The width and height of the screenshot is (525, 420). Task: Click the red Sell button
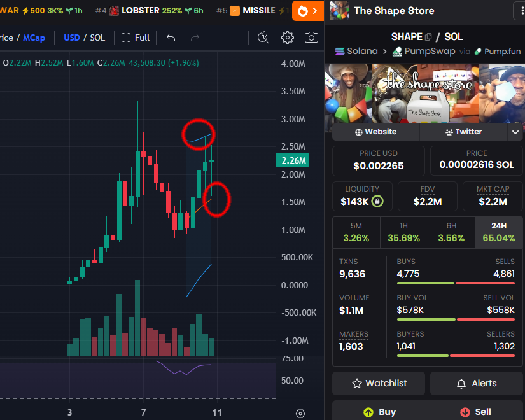(476, 412)
